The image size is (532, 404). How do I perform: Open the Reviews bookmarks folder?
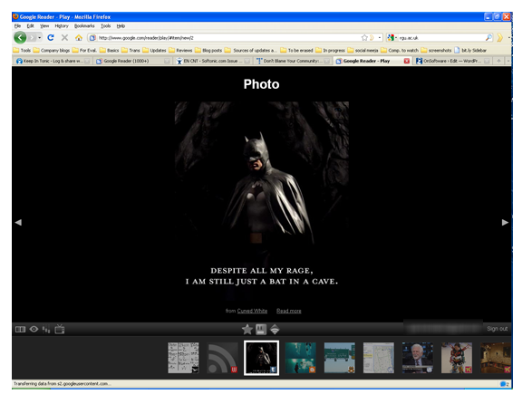click(180, 50)
